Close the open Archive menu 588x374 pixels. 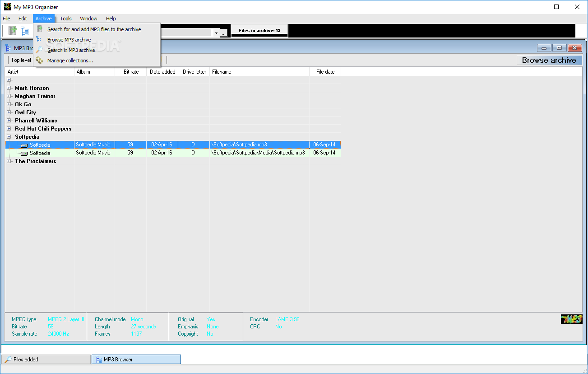(44, 19)
